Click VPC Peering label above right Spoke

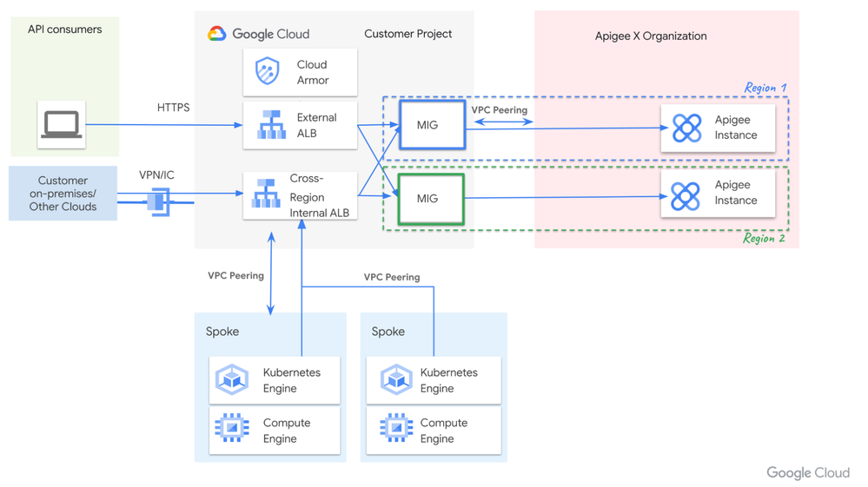point(392,277)
